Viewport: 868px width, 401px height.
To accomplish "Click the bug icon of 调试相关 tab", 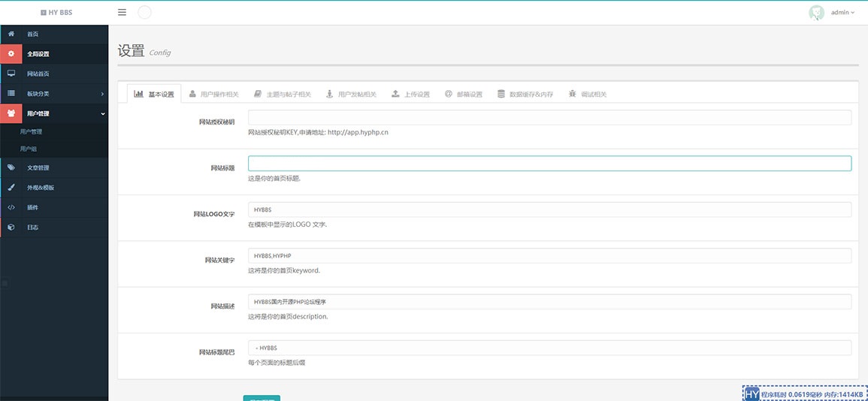I will 572,94.
